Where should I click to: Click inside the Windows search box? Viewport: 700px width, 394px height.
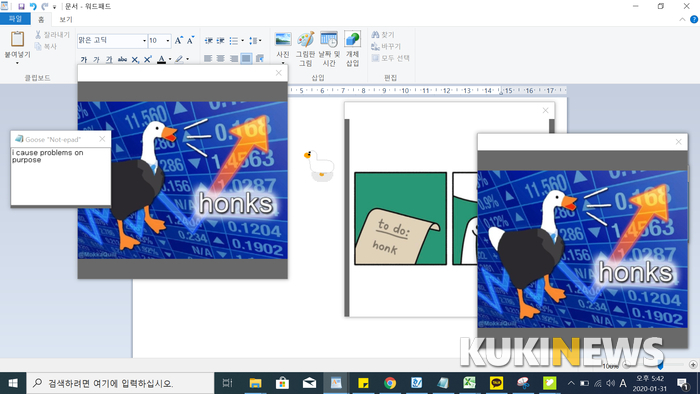[121, 383]
